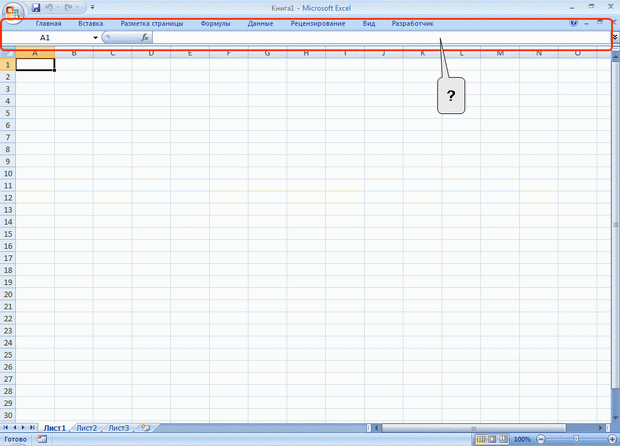The width and height of the screenshot is (620, 446).
Task: Switch to Page Break Preview in status bar
Action: pos(503,439)
